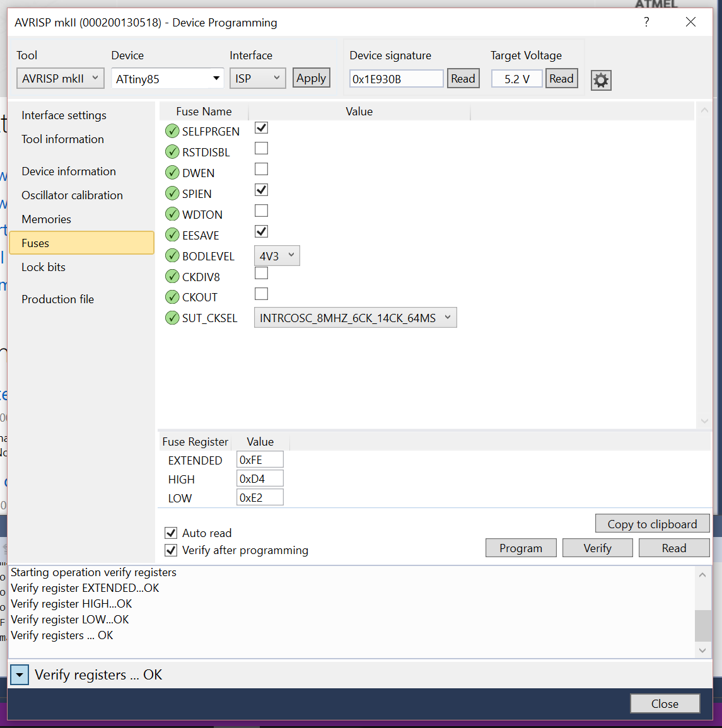The width and height of the screenshot is (722, 728).
Task: Open the settings gear icon
Action: point(601,80)
